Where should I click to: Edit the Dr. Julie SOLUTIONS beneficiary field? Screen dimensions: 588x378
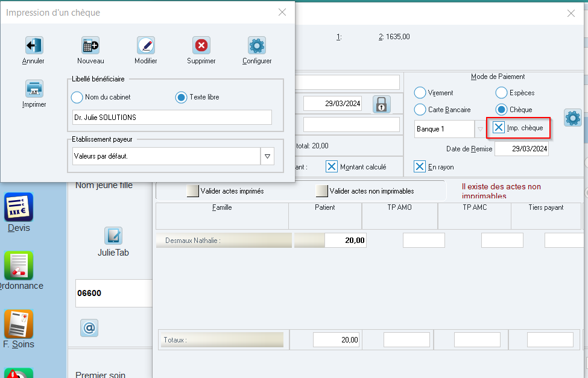tap(172, 118)
